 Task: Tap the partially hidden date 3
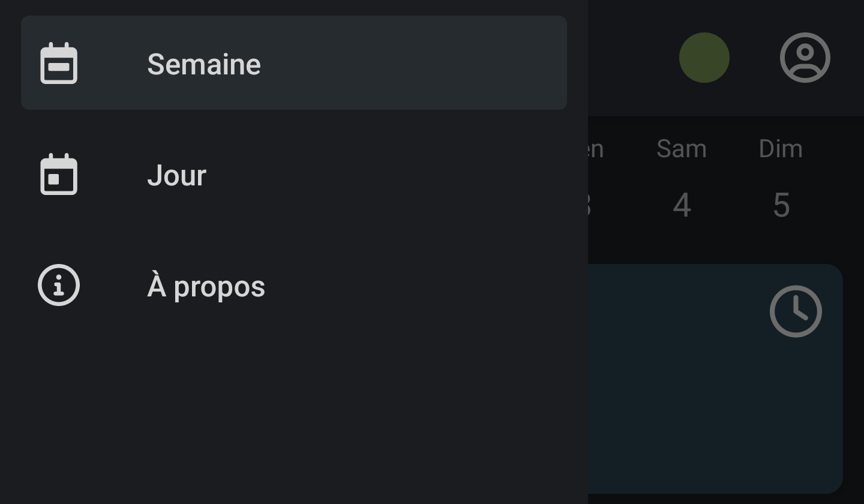pos(590,205)
